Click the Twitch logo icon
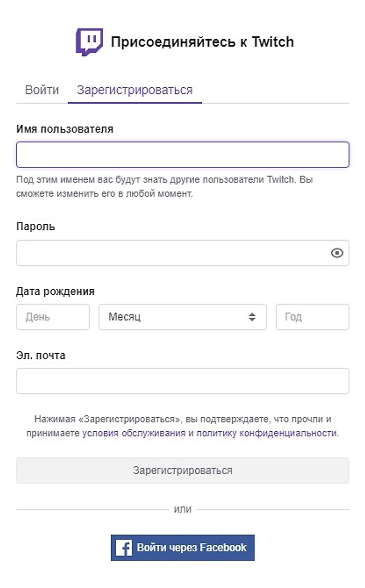Image resolution: width=365 pixels, height=588 pixels. tap(89, 42)
